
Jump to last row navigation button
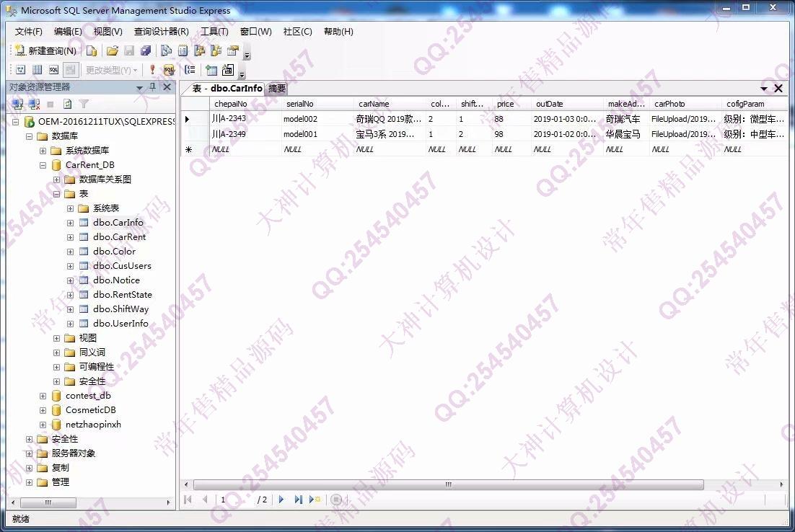(x=298, y=500)
